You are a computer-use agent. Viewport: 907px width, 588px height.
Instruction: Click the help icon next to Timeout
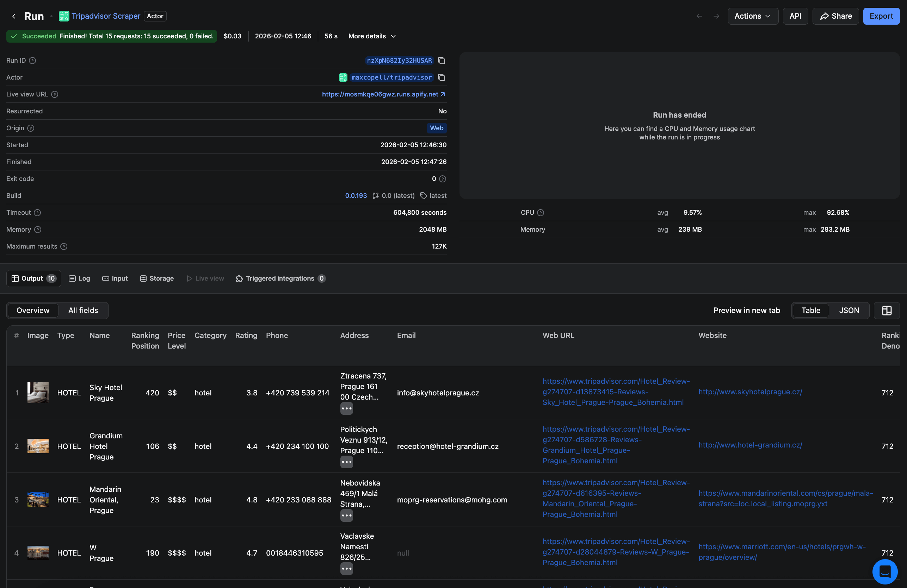(x=37, y=213)
